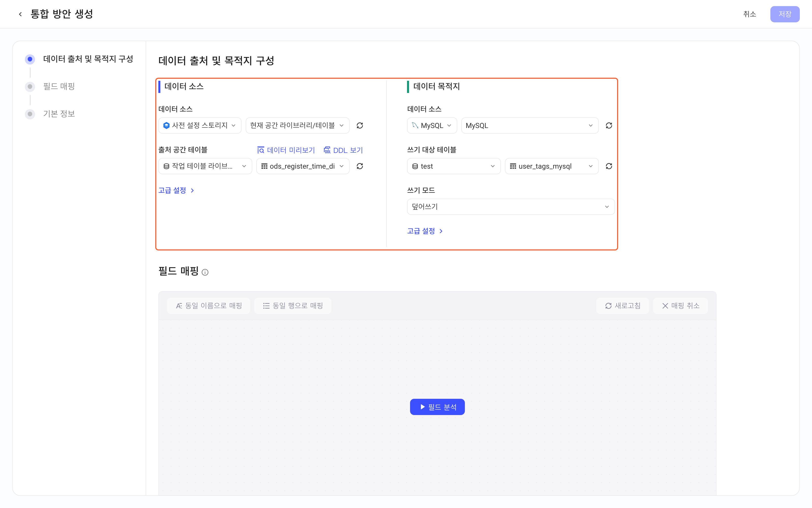
Task: Open the MySQL type dropdown with dolphin icon
Action: [x=432, y=126]
